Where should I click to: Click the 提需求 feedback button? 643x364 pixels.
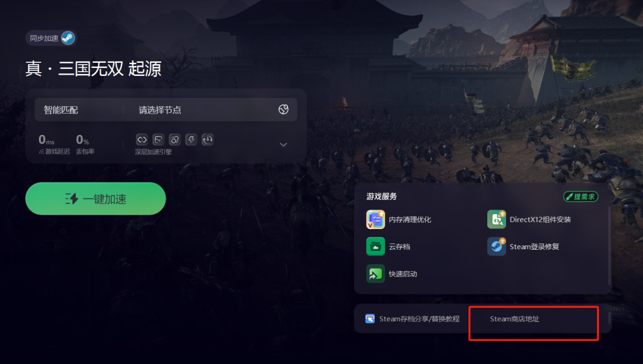[x=581, y=197]
